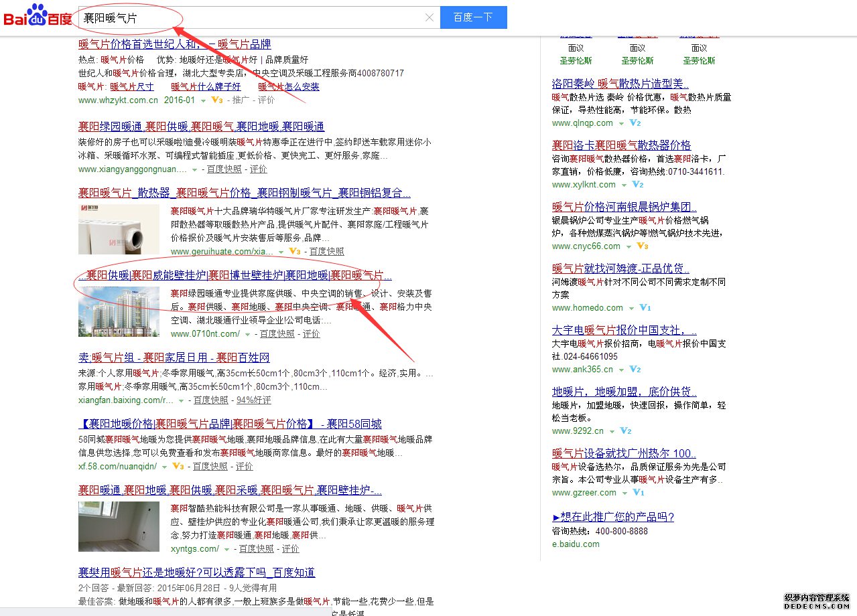Open the 洛阳秦岭 暖气散热片造型美 ad
The height and width of the screenshot is (616, 857).
[x=620, y=84]
